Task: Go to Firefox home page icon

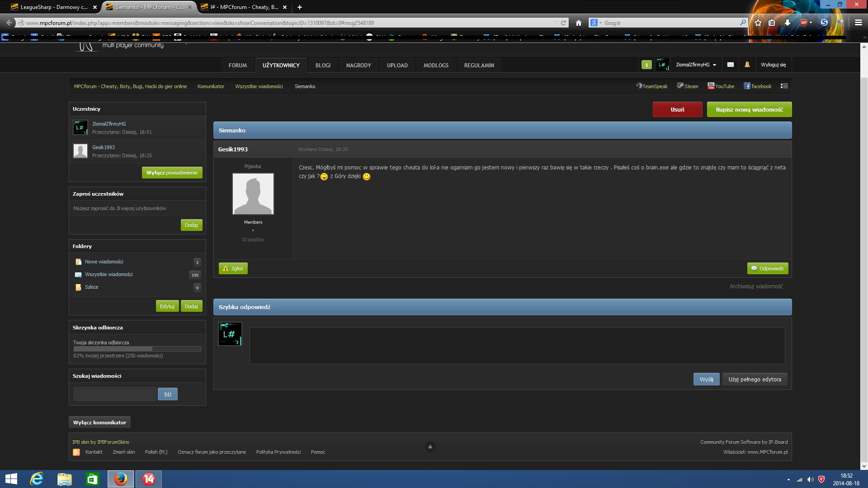Action: 578,23
